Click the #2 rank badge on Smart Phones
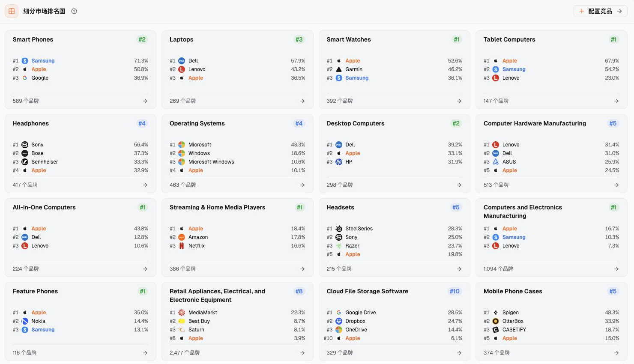This screenshot has width=634, height=364. 142,39
